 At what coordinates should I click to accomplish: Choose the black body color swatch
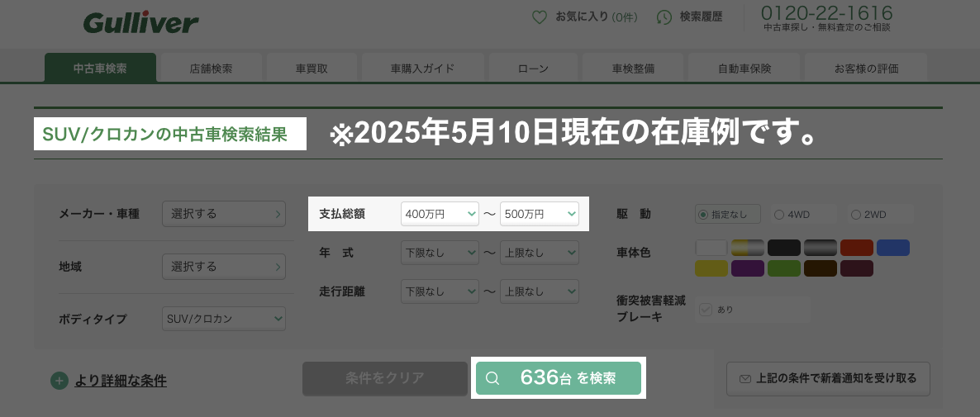click(x=783, y=248)
